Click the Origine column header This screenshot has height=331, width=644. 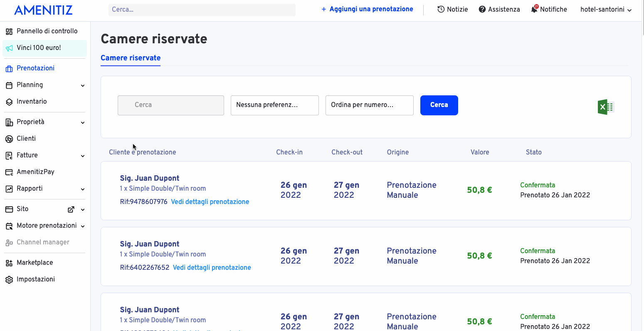click(398, 152)
